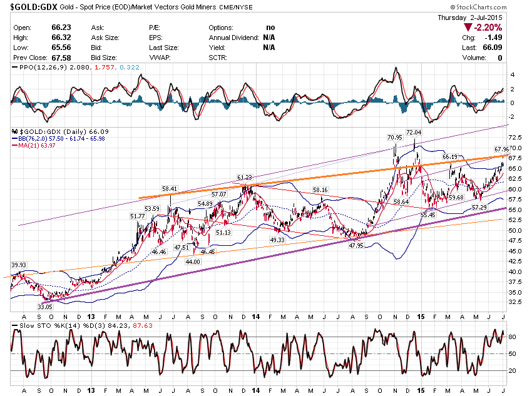Click the $GOLD:GDX (Daily) 66.09 legend
Image resolution: width=532 pixels, height=396 pixels.
click(x=64, y=131)
